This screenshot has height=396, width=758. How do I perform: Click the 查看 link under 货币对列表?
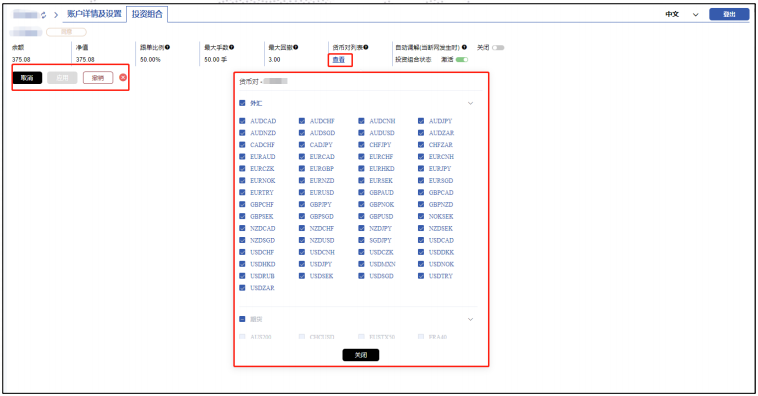tap(339, 59)
